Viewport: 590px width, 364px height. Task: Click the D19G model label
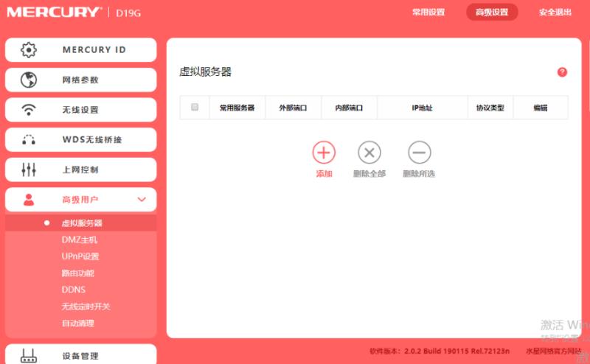[x=128, y=13]
